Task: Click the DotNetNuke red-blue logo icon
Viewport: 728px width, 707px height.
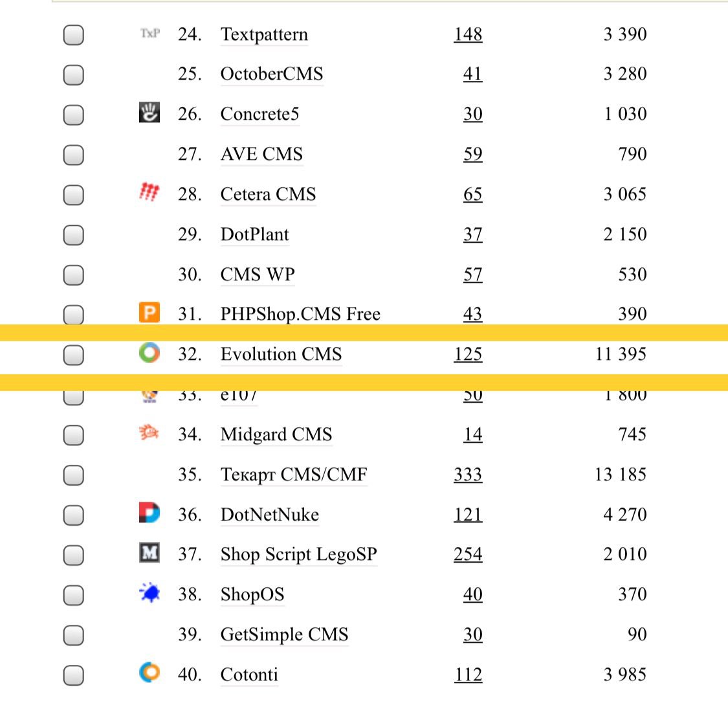Action: (149, 512)
